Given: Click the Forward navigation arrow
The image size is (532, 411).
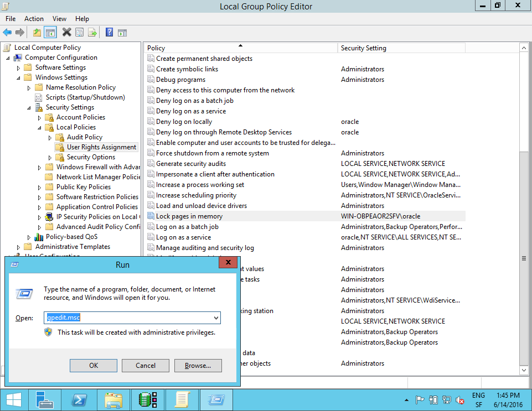Looking at the screenshot, I should pyautogui.click(x=19, y=32).
